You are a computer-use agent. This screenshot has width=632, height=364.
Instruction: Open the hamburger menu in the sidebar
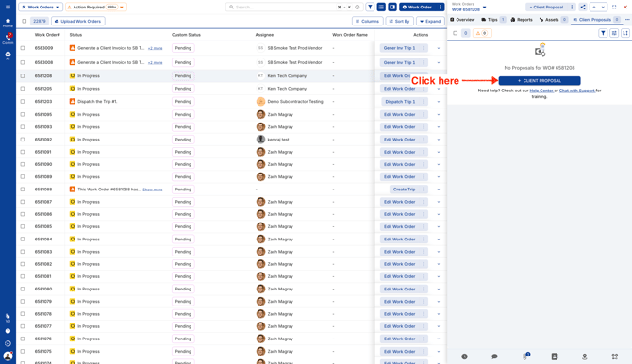tap(8, 7)
